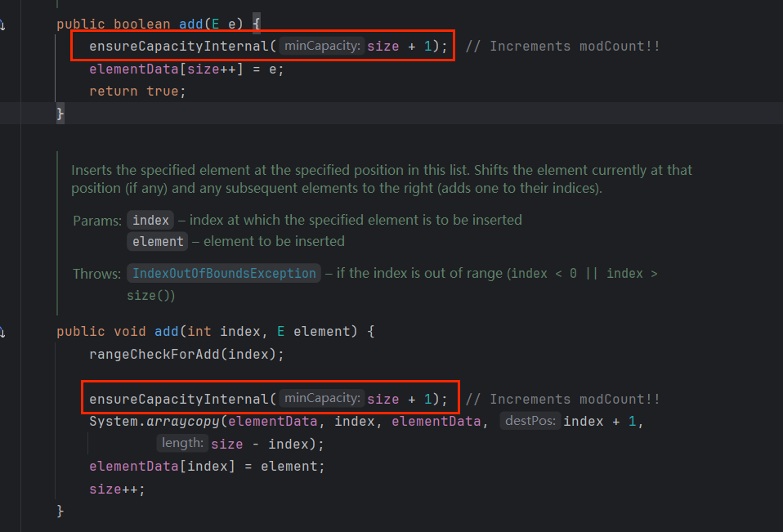Screen dimensions: 783x532
Task: Click size - index after the length hint
Action: (x=259, y=444)
